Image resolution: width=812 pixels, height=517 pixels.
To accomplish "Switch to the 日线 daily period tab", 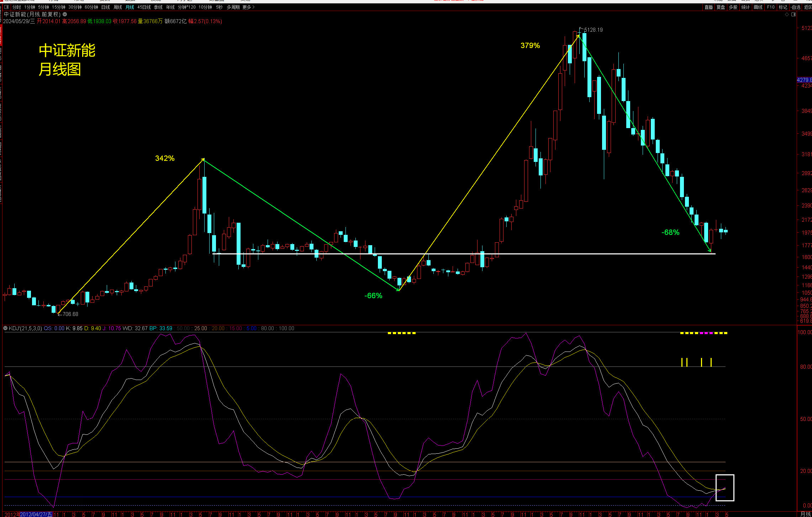I will [x=106, y=7].
